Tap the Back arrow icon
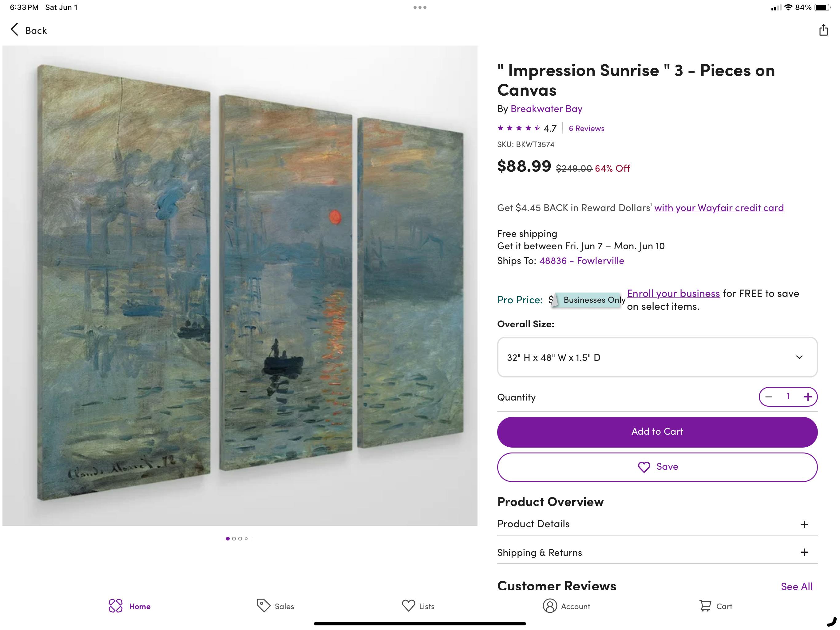Image resolution: width=840 pixels, height=630 pixels. coord(15,30)
